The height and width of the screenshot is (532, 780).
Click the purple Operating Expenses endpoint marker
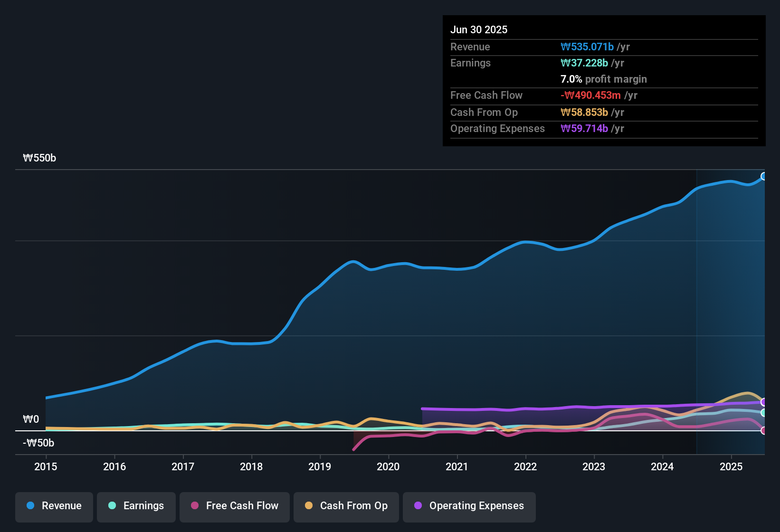pos(764,402)
